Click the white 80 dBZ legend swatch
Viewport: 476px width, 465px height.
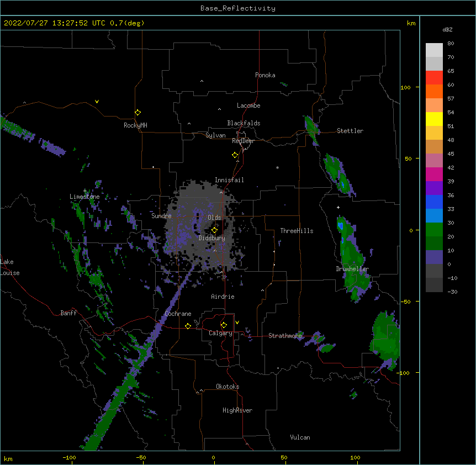434,50
